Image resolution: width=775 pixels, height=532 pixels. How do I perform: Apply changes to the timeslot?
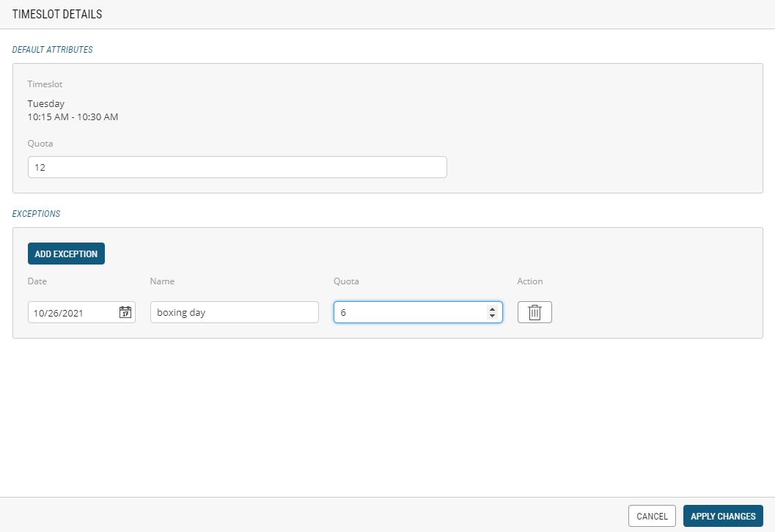pos(723,516)
